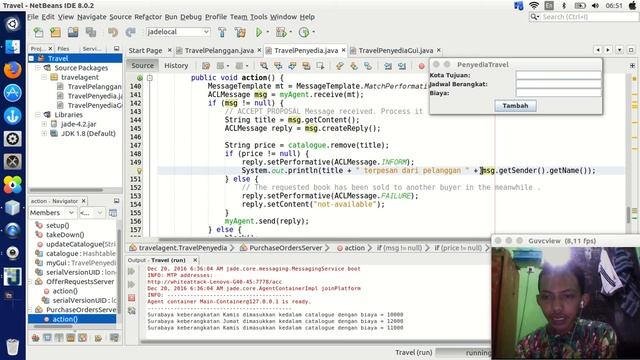
Task: Collapse the Travel project node
Action: point(31,58)
